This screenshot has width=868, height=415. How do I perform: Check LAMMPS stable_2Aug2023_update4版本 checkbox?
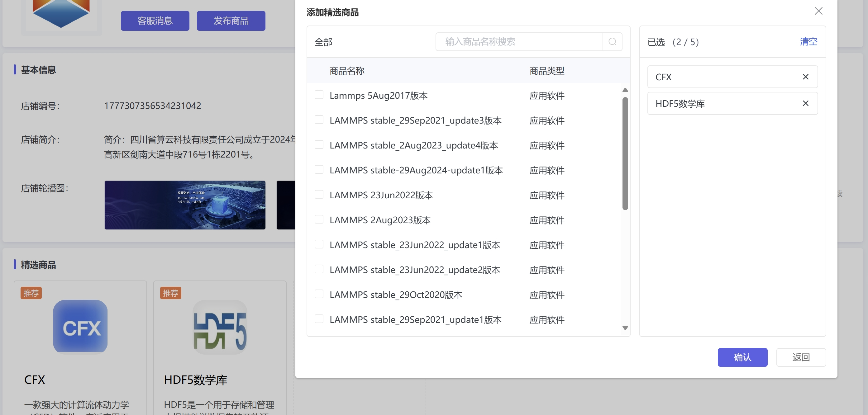point(319,145)
